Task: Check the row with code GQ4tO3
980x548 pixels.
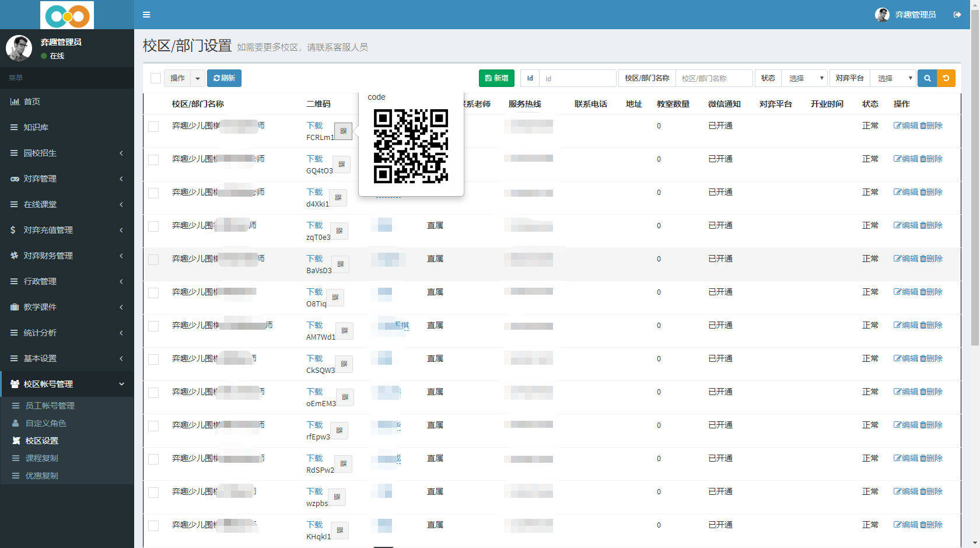Action: [153, 160]
